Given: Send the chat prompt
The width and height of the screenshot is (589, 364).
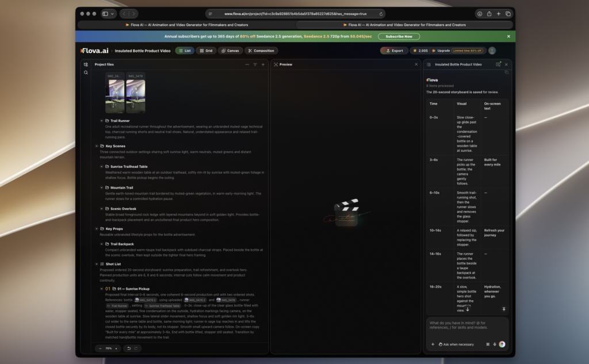Looking at the screenshot, I should pos(502,344).
